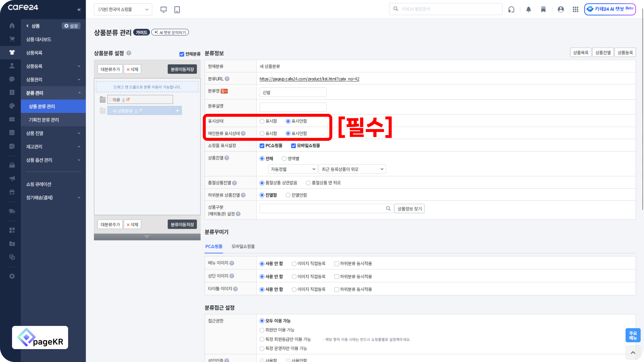Click the PC preview monitor icon
The image size is (644, 362).
pos(163,9)
